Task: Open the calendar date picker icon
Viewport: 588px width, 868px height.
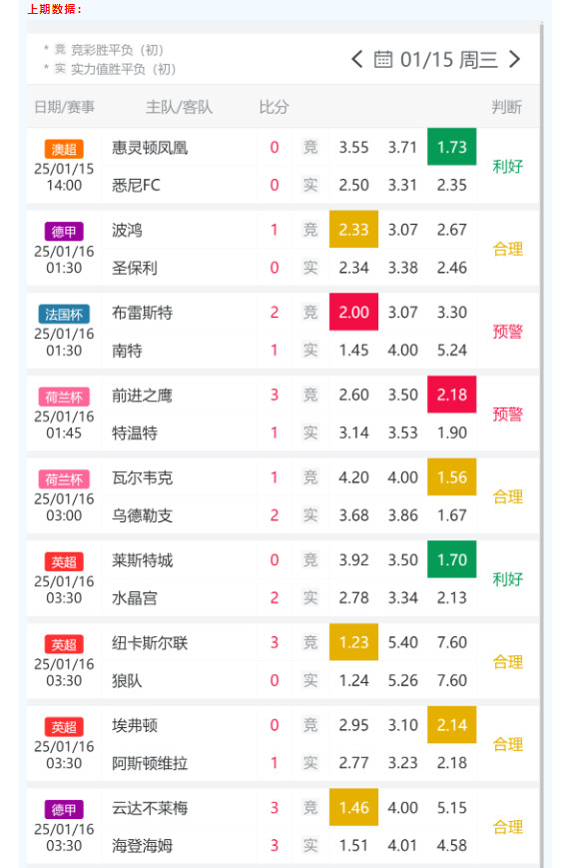Action: pyautogui.click(x=383, y=59)
